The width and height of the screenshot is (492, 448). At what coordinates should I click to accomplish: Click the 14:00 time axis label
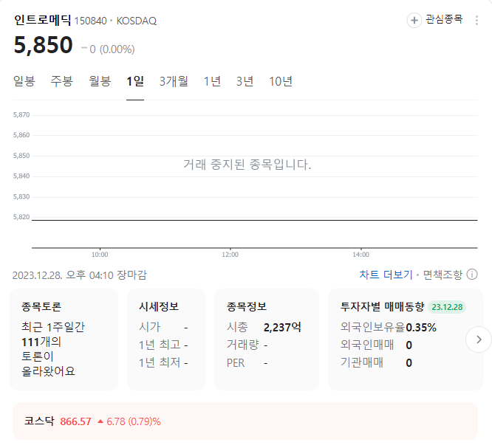click(361, 255)
